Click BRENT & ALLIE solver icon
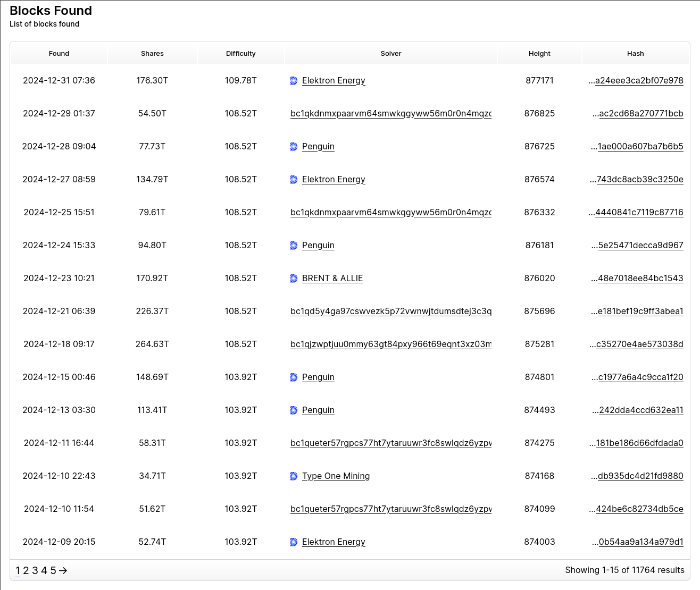Image resolution: width=700 pixels, height=590 pixels. 294,279
